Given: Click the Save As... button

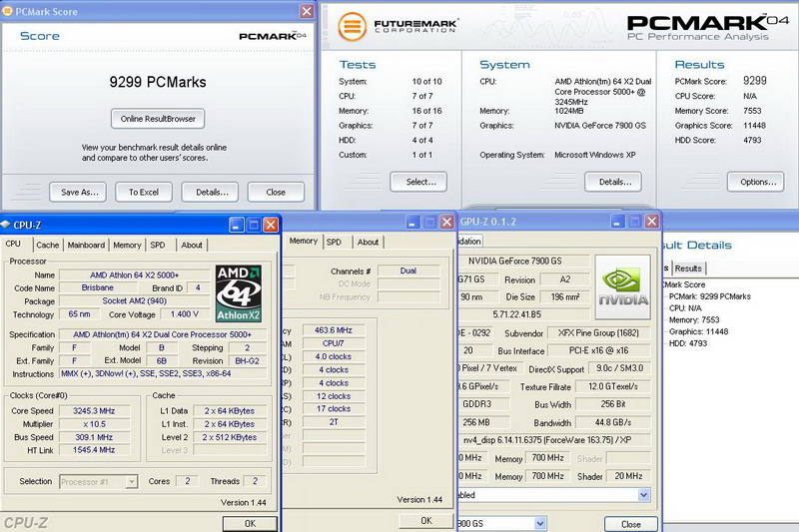Looking at the screenshot, I should [x=78, y=192].
